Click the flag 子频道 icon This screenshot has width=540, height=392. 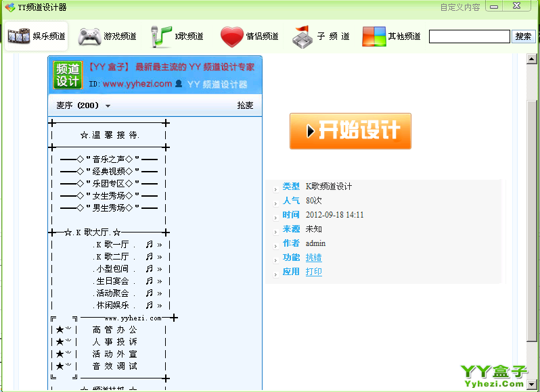[302, 36]
